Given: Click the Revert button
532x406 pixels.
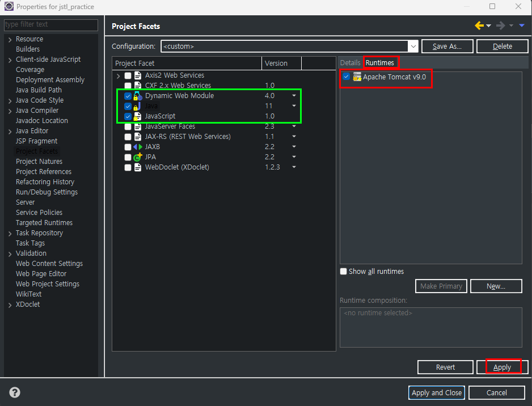Looking at the screenshot, I should [x=445, y=367].
